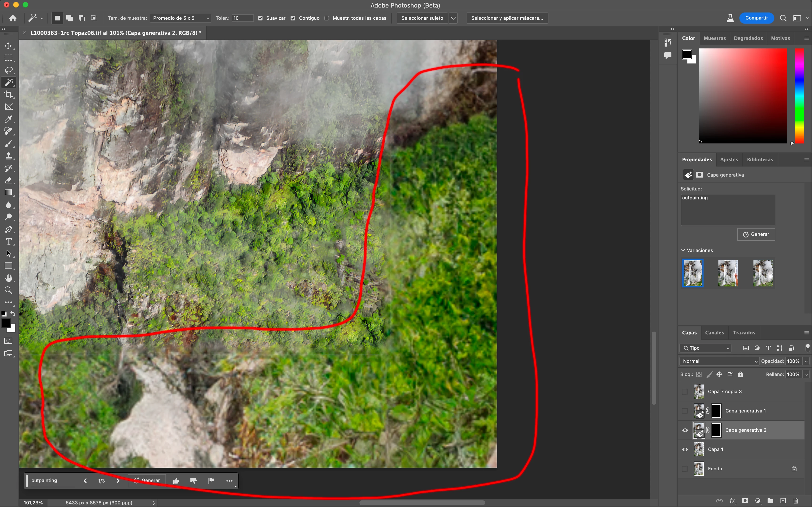
Task: Click the Seleccionar sujeto button
Action: click(422, 18)
